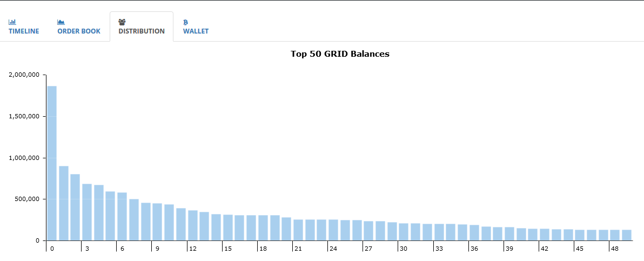Select the bar above x-axis label 48
Screen dimensions: 644x261
tap(615, 235)
